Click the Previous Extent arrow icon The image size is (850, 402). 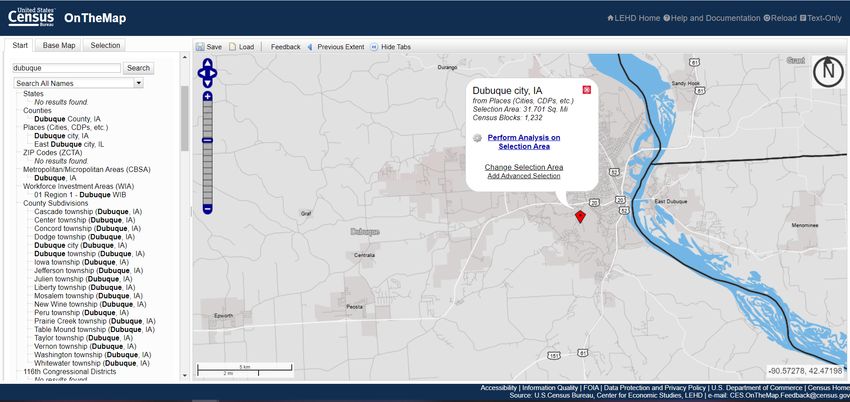tap(310, 47)
